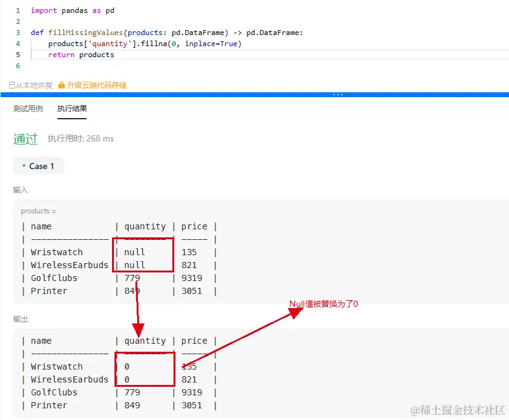Click the name header in output table
Screen dimensions: 509x420
click(x=41, y=341)
